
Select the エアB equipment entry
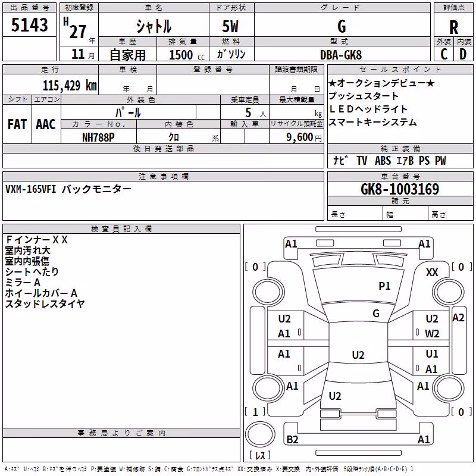click(x=405, y=160)
